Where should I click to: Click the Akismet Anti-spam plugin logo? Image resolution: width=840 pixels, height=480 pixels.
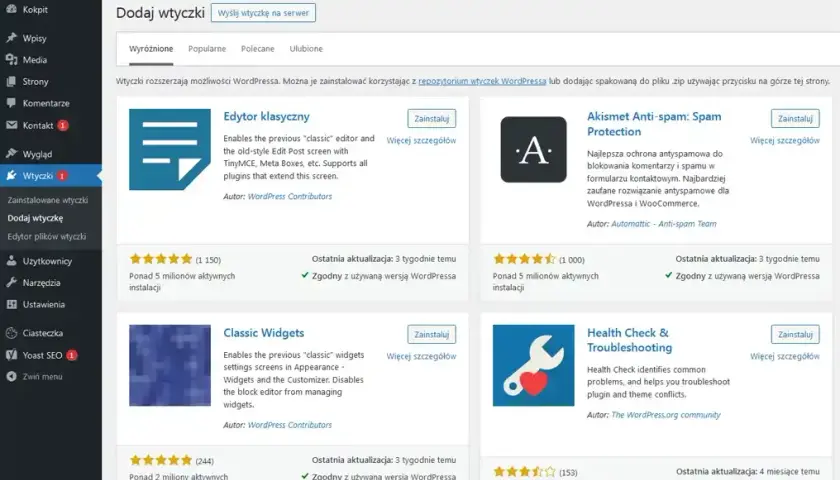pos(534,149)
